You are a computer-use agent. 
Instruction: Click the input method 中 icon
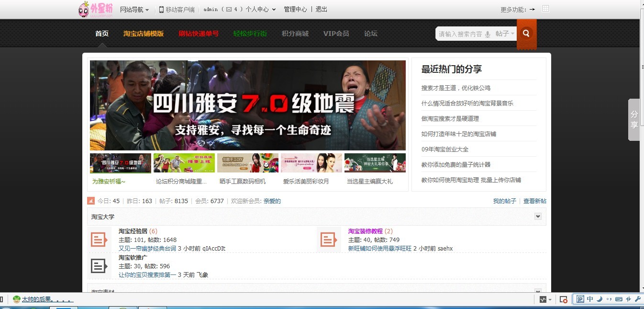tap(590, 299)
